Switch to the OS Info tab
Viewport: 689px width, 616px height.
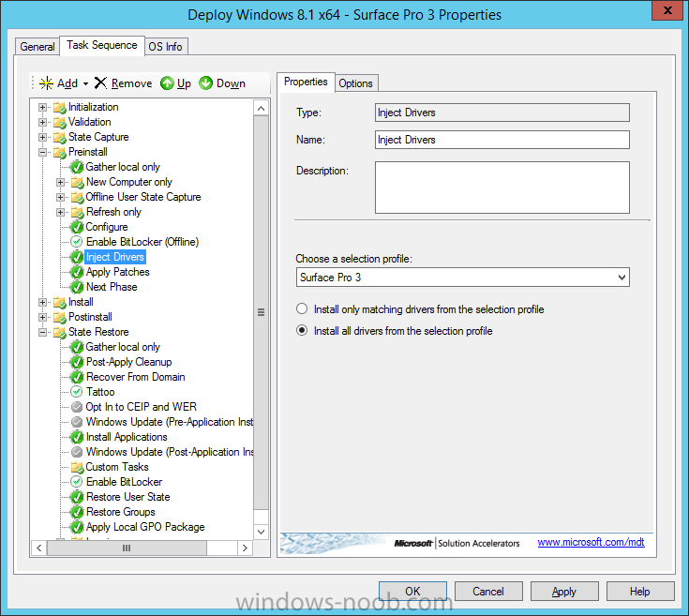pos(166,47)
